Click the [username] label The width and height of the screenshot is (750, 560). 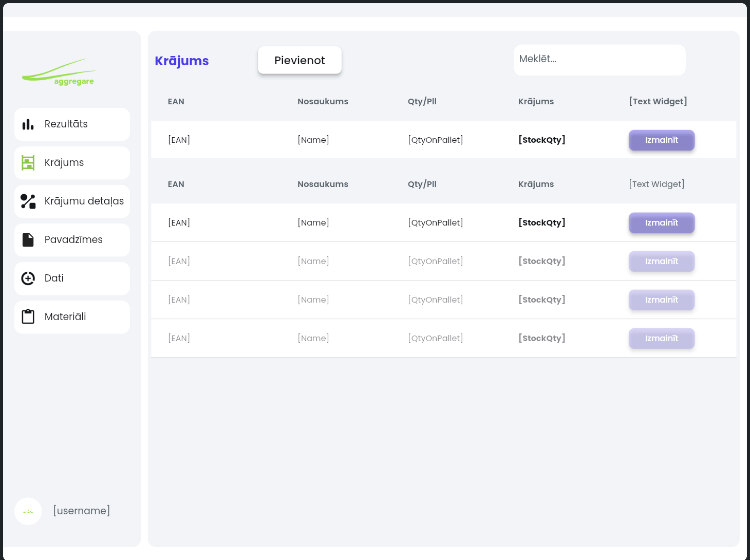tap(82, 511)
